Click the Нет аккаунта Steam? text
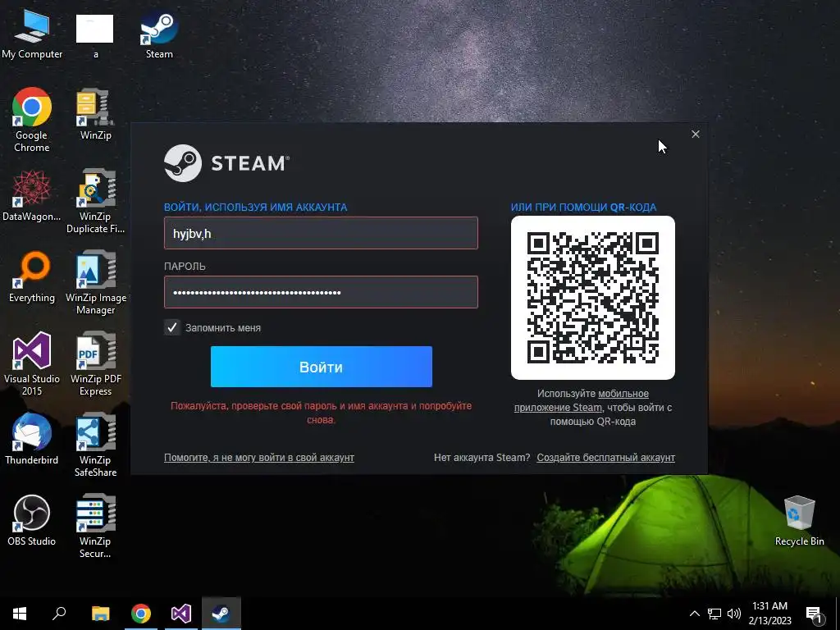 pos(482,458)
